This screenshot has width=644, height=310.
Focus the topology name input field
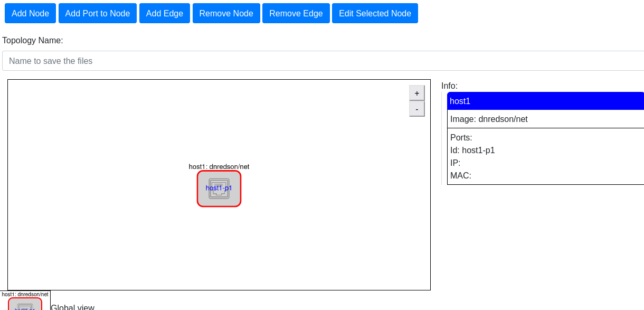tap(322, 61)
